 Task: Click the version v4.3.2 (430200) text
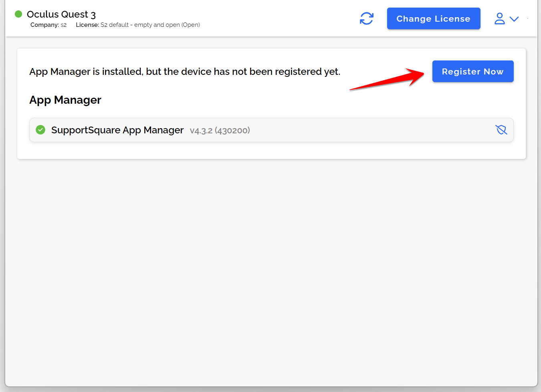tap(220, 131)
